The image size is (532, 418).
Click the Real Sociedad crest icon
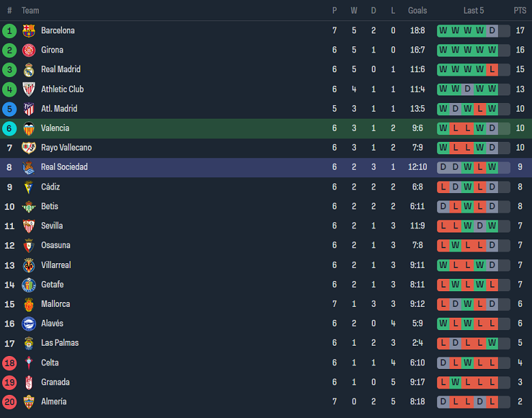pos(29,167)
